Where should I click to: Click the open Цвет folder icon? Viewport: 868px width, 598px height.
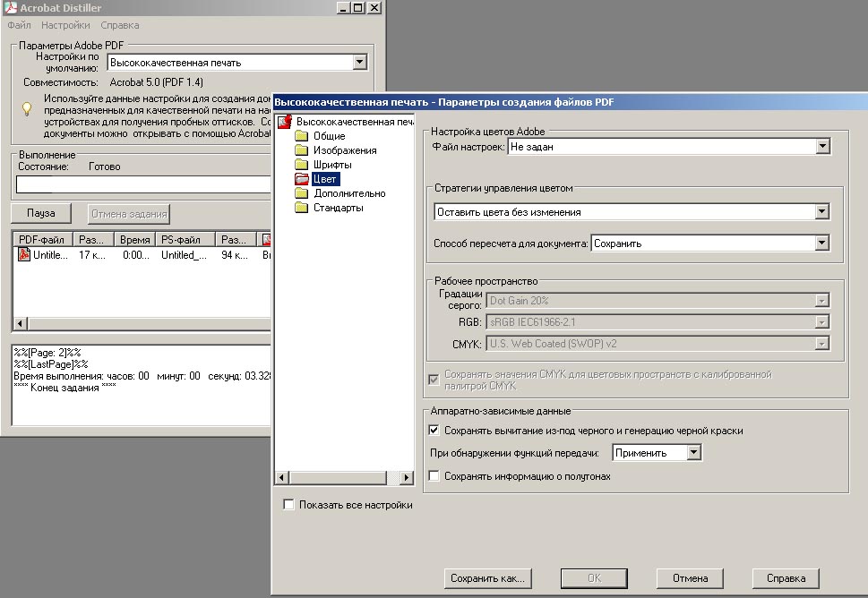pos(302,179)
